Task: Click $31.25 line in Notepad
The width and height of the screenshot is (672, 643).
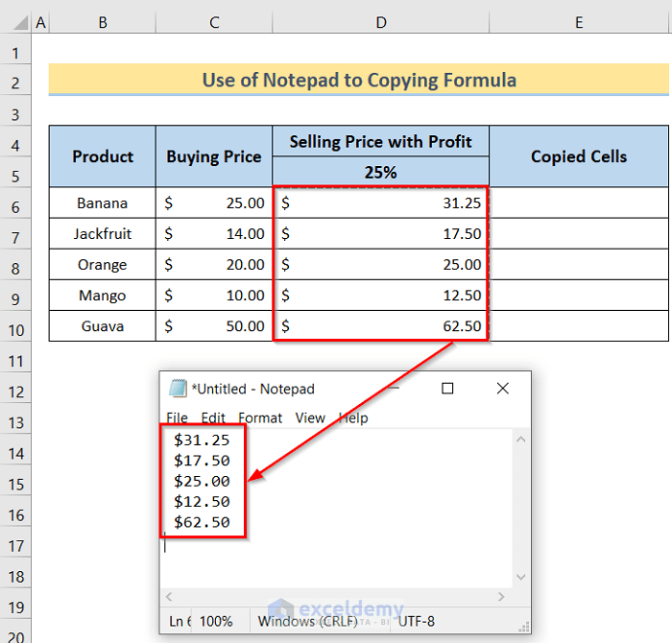Action: (x=202, y=440)
